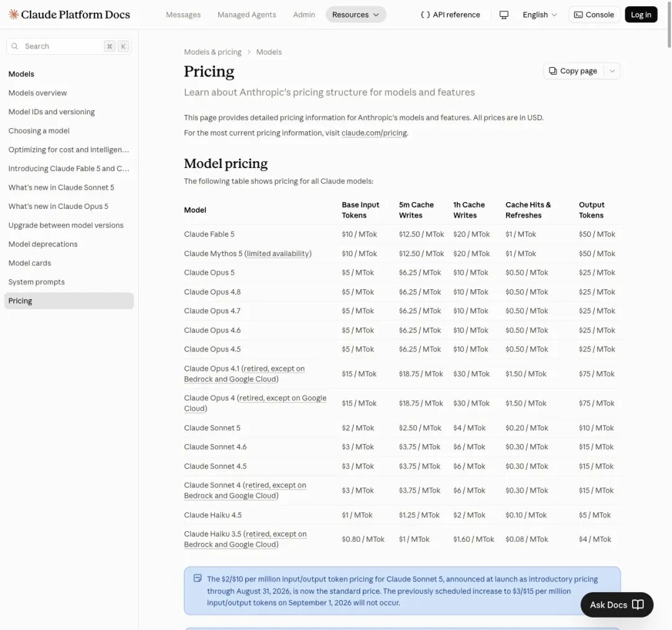Screen dimensions: 672x630
Task: Click the Claude Opus 5 row name
Action: tap(209, 272)
